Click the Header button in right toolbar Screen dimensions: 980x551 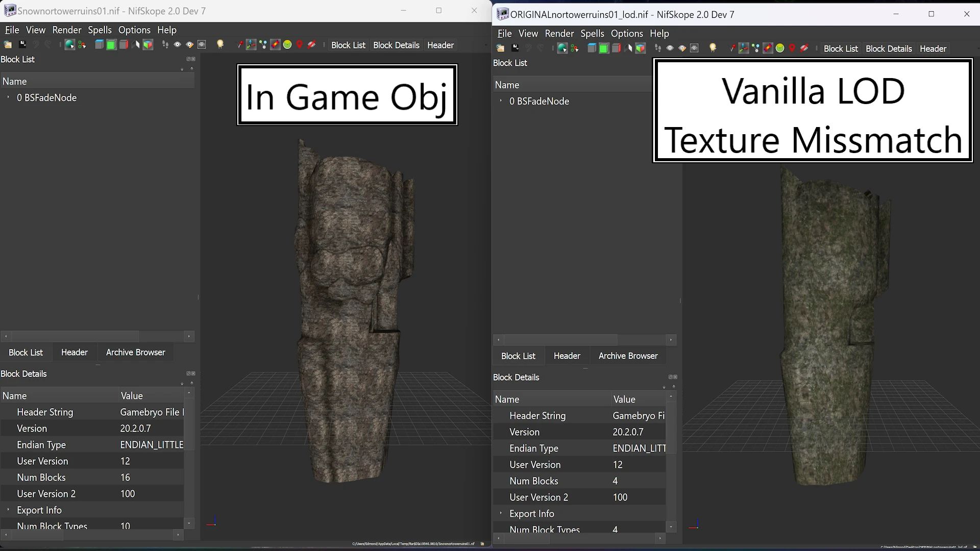point(933,48)
